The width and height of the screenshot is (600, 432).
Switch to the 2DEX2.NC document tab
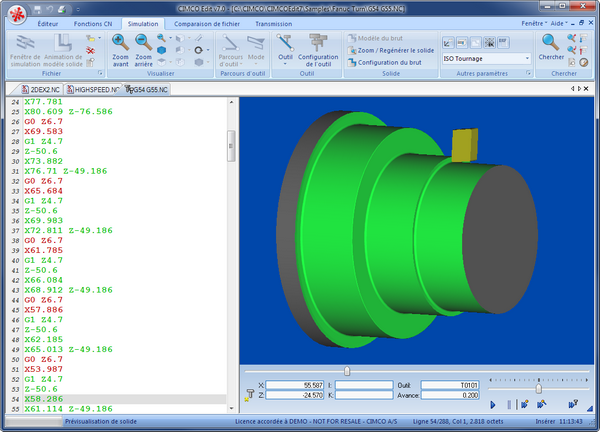tap(41, 90)
